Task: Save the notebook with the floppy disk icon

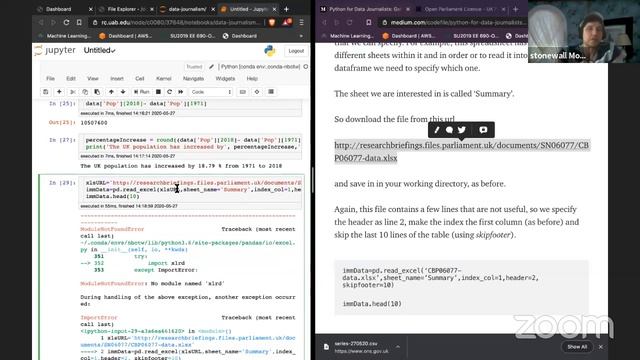Action: 46,92
